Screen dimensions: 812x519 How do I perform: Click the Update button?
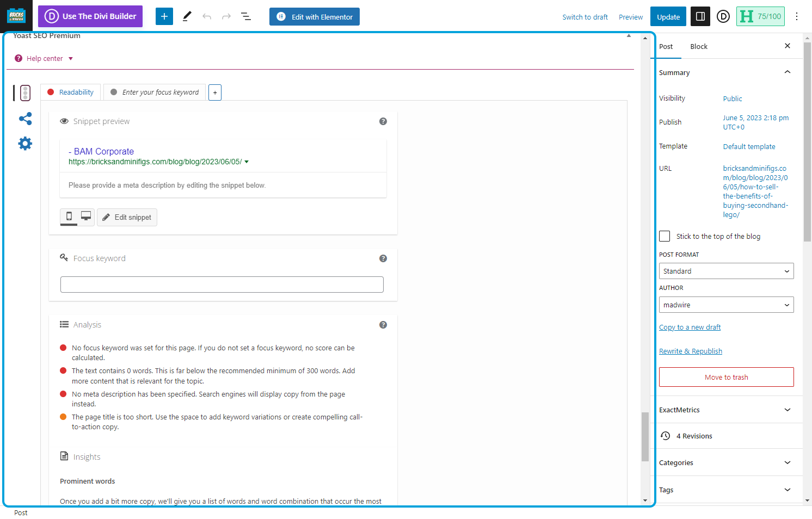[668, 16]
